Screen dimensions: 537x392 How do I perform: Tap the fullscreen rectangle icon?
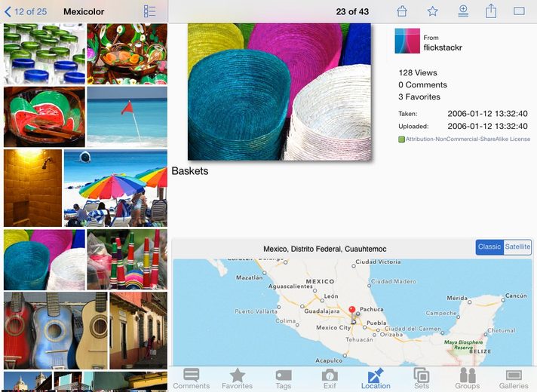click(x=519, y=11)
